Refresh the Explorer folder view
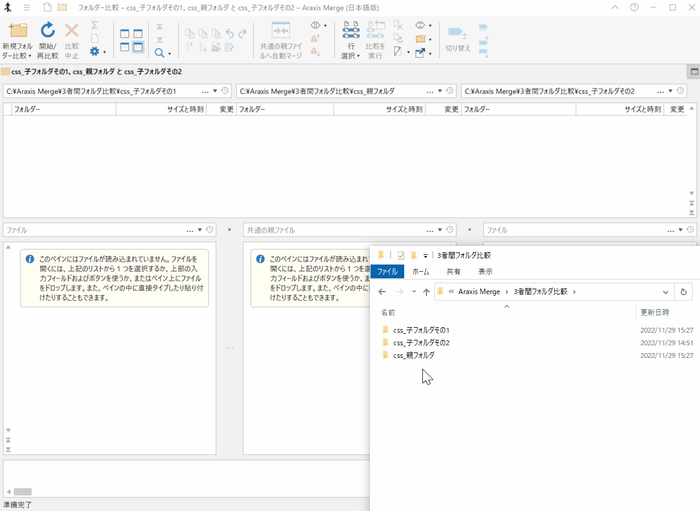Viewport: 700px width, 511px height. 683,292
